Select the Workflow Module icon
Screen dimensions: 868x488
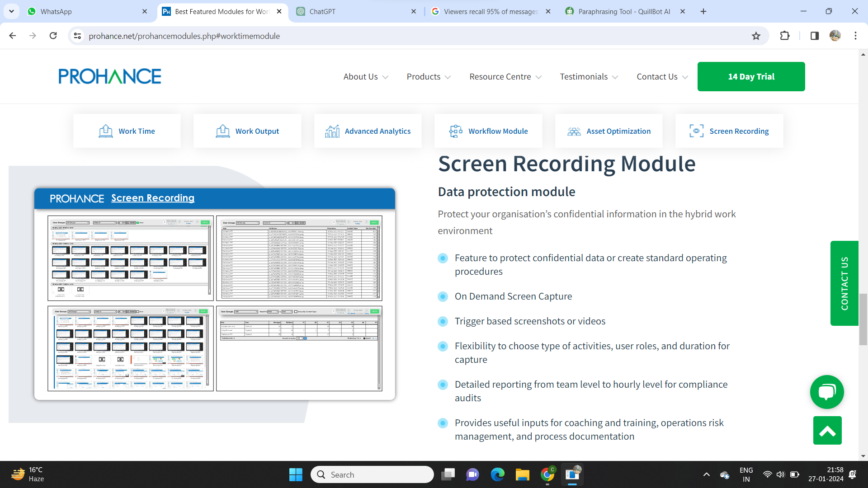coord(455,131)
